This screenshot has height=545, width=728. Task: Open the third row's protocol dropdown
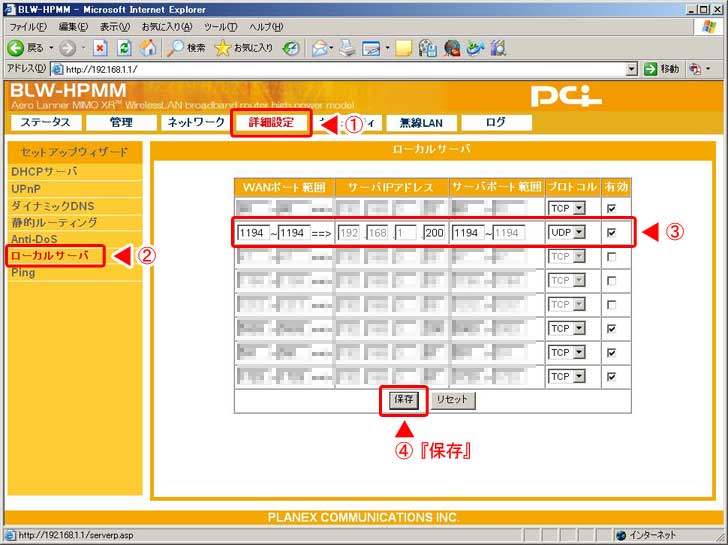[x=567, y=257]
